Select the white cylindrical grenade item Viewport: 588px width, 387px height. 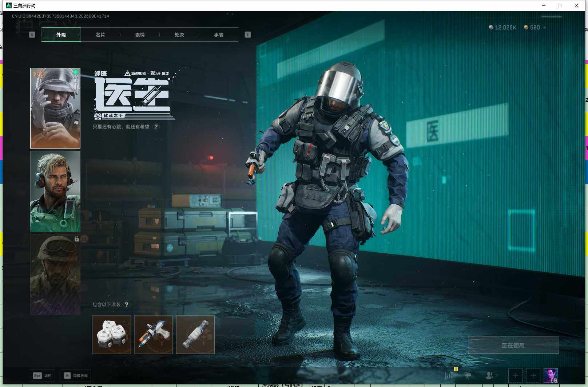click(x=195, y=335)
